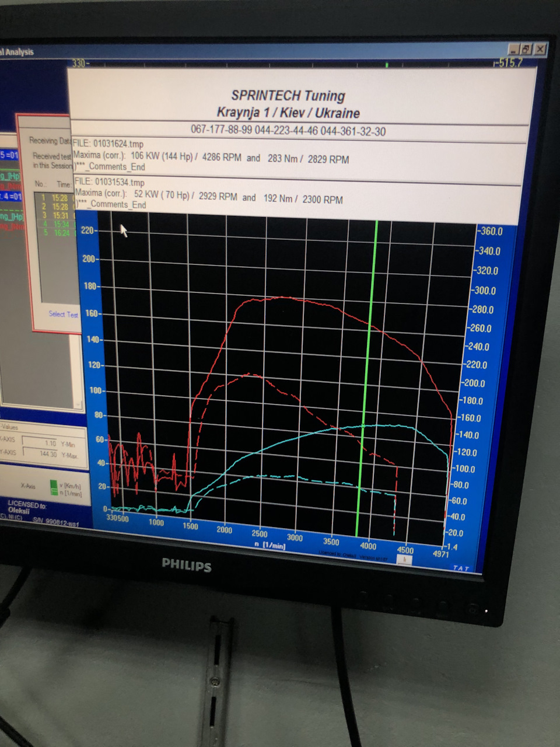
Task: Click the Kraynja 1 / Kiev / Ukraine address
Action: coord(288,113)
